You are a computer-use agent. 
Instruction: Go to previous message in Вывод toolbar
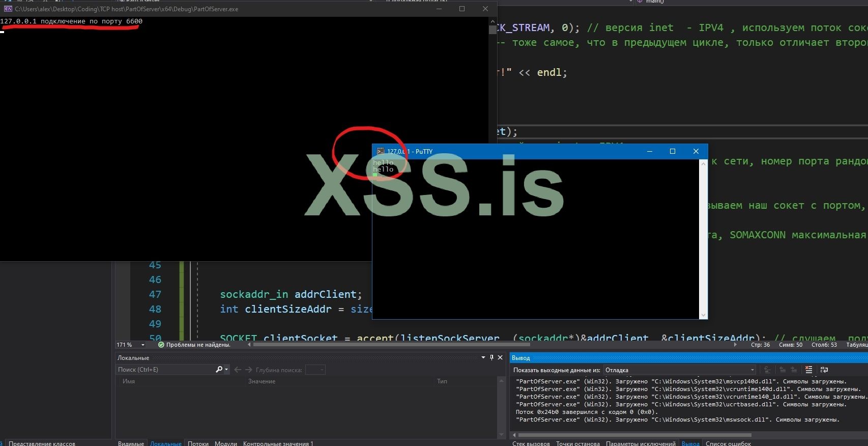[x=783, y=370]
